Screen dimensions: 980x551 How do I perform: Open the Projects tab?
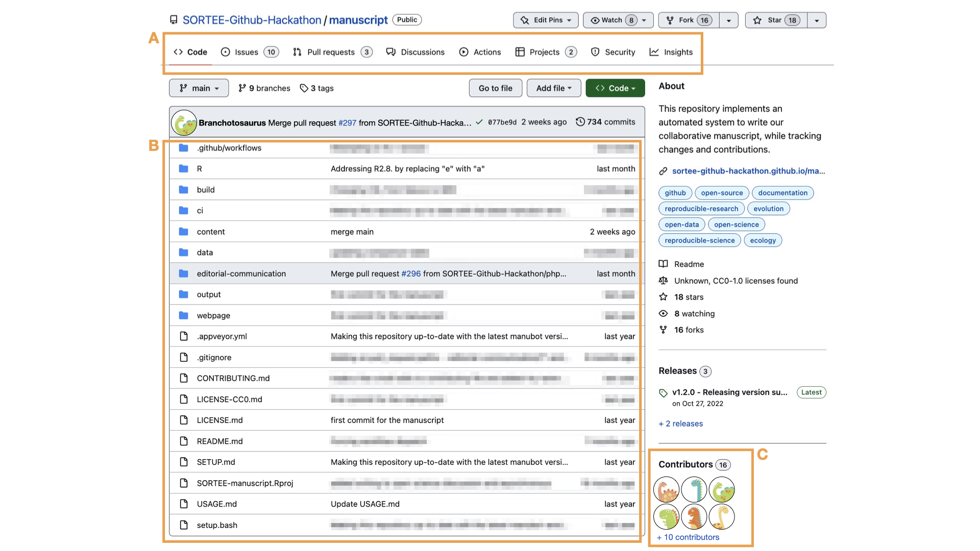pyautogui.click(x=546, y=52)
